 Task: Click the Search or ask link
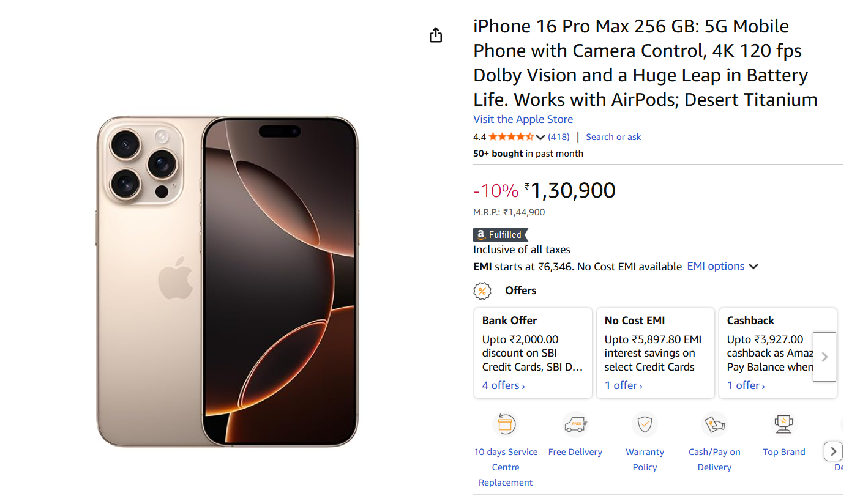(613, 137)
